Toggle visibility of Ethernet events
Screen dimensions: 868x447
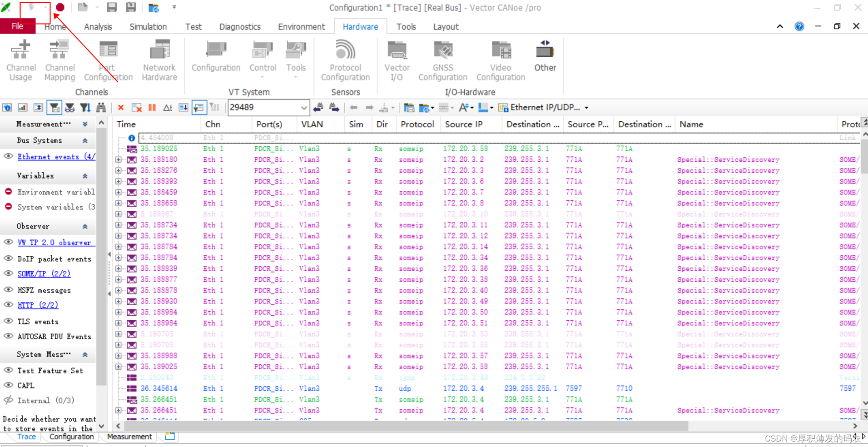[8, 156]
